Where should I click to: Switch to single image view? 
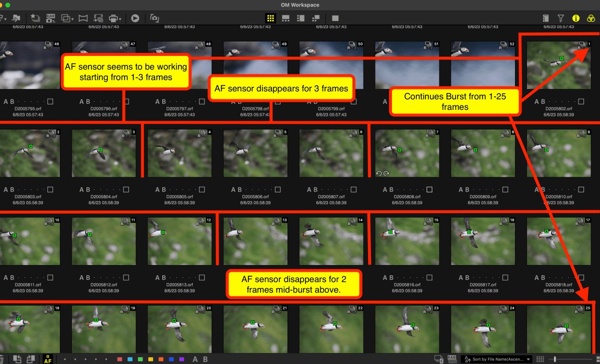pos(335,18)
